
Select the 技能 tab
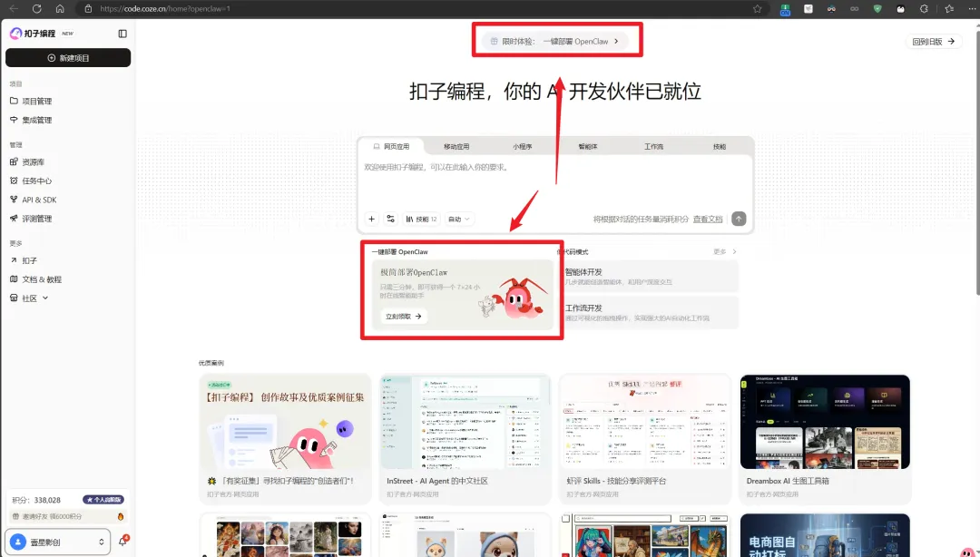click(720, 146)
